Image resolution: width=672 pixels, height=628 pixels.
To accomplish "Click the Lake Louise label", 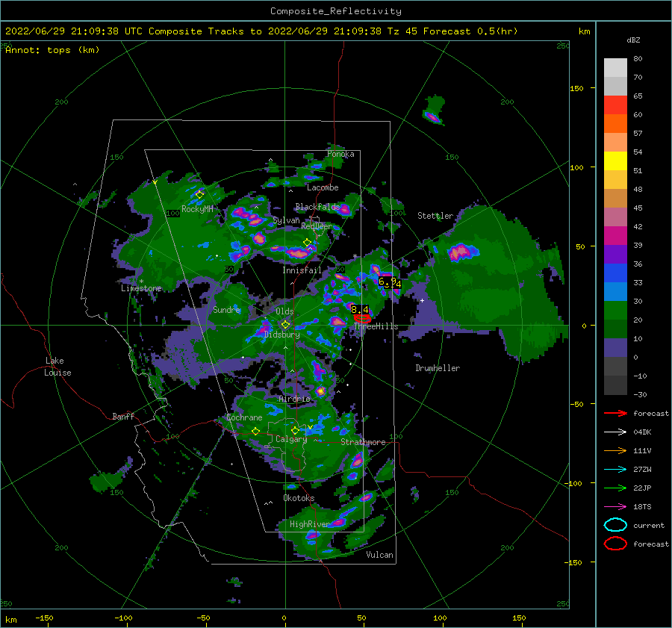I will click(57, 367).
